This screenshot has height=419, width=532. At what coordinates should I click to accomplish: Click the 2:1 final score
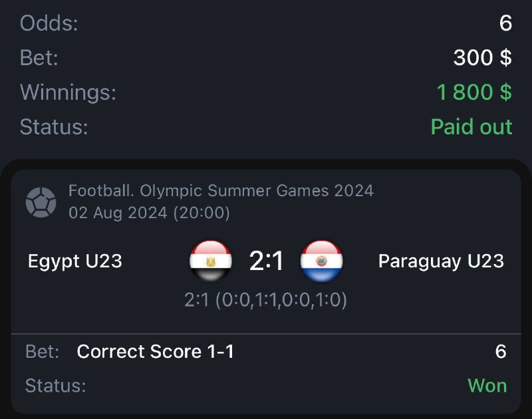[266, 261]
